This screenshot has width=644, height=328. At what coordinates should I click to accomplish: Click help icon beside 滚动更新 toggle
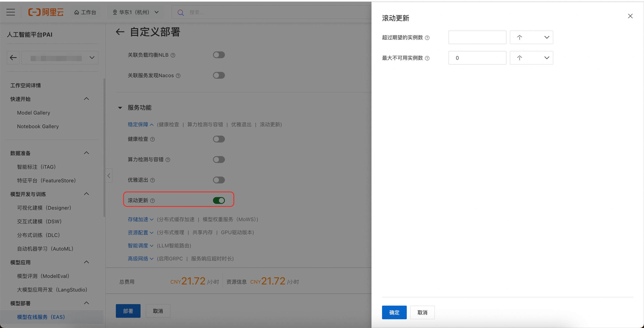[x=152, y=200]
